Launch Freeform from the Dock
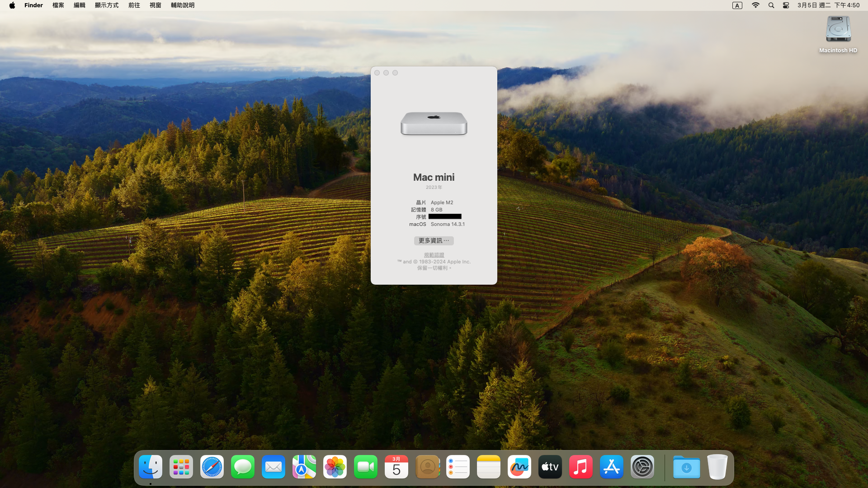The image size is (868, 488). pyautogui.click(x=519, y=467)
